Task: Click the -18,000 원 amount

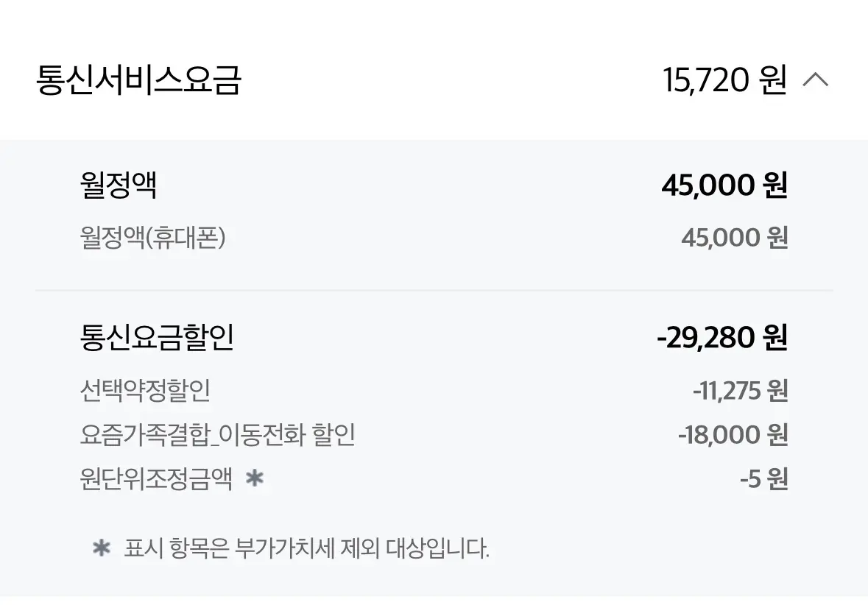Action: coord(733,434)
